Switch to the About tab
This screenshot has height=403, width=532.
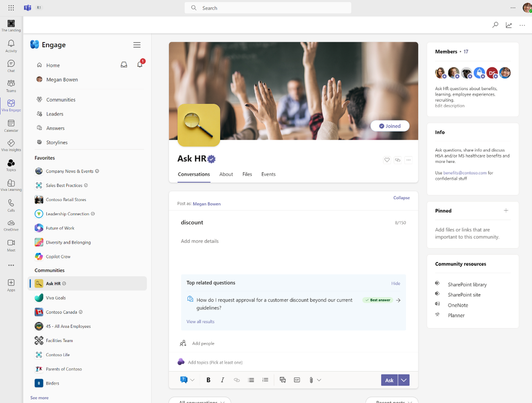coord(226,174)
